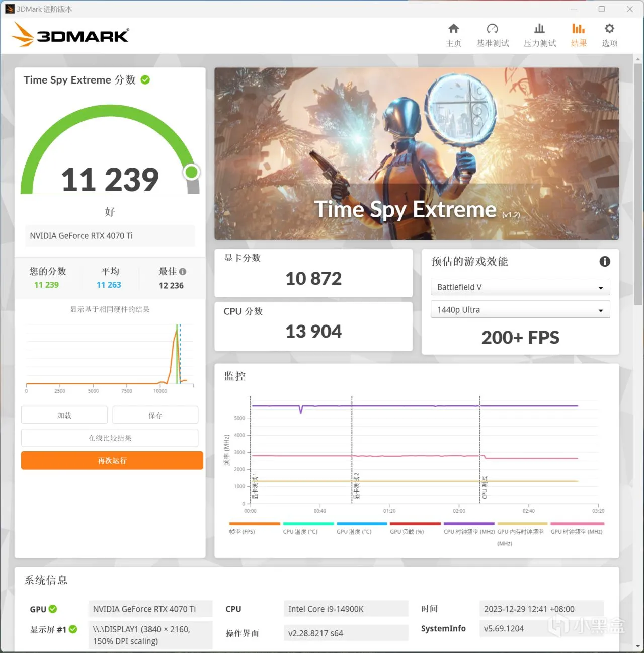Click the 在线比较结果 compare online button

tap(110, 438)
